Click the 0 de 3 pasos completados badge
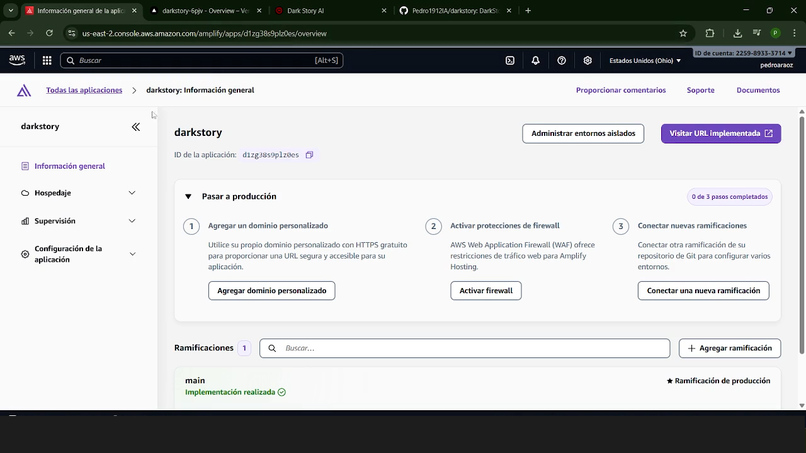 (x=729, y=197)
